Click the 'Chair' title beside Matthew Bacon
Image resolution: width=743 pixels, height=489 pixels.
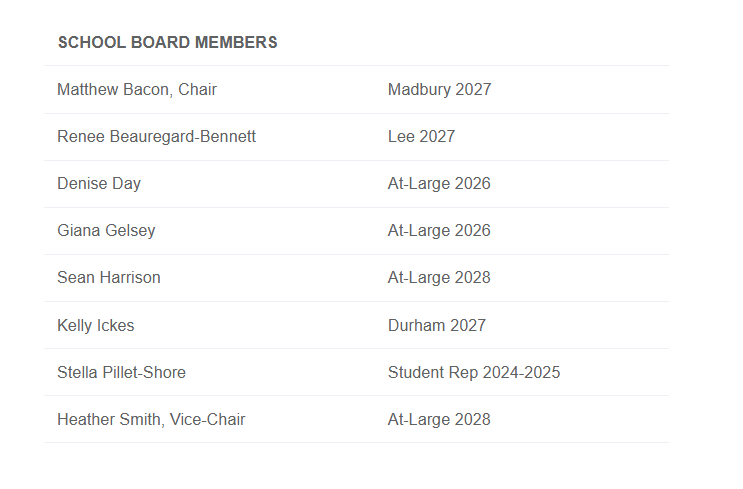pyautogui.click(x=197, y=90)
